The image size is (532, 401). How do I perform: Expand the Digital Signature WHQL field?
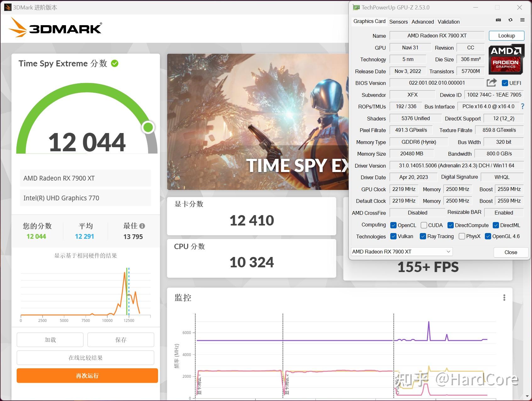tap(502, 177)
